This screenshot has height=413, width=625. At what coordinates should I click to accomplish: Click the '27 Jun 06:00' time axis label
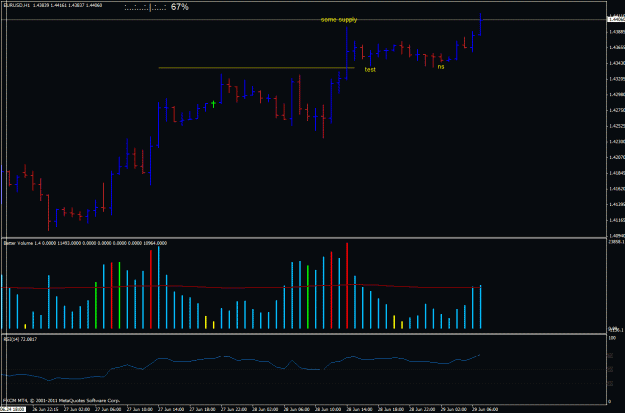[x=108, y=409]
